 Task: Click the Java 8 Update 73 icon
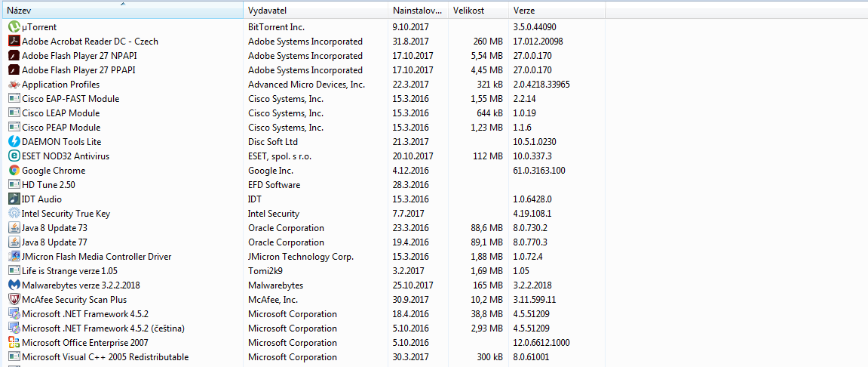tap(14, 228)
